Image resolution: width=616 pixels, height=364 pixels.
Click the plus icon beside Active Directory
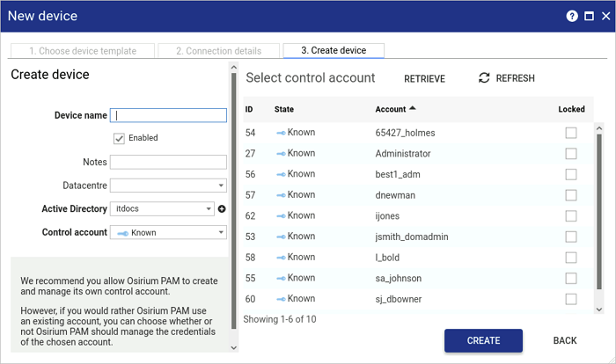222,209
